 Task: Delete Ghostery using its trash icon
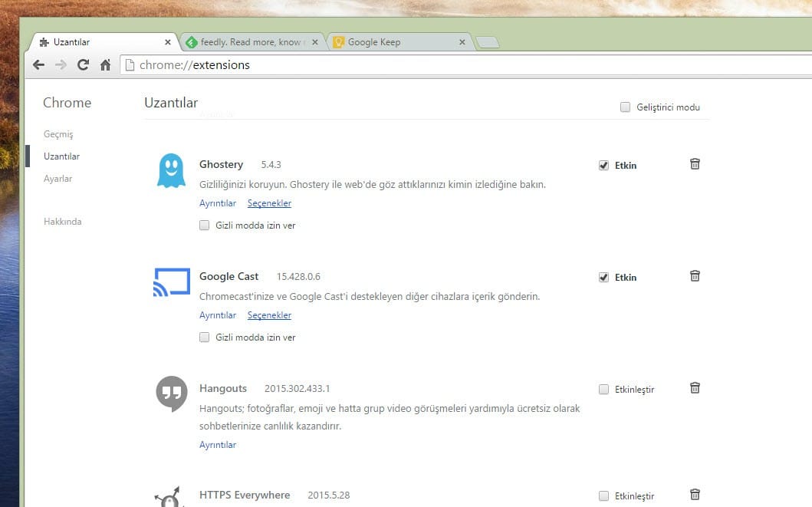coord(695,164)
